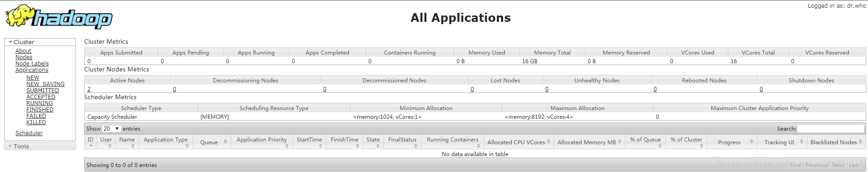Viewport: 868px width, 172px height.
Task: Filter applications by FAILED state
Action: click(36, 116)
